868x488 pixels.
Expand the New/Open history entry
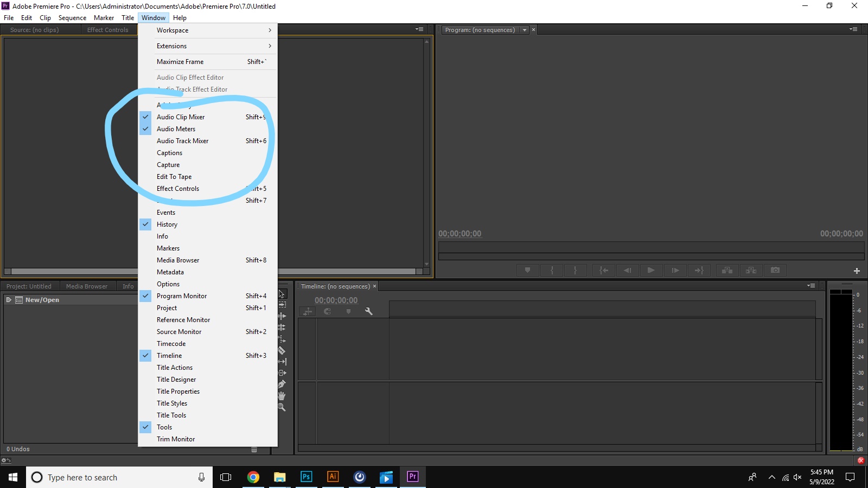pyautogui.click(x=9, y=299)
